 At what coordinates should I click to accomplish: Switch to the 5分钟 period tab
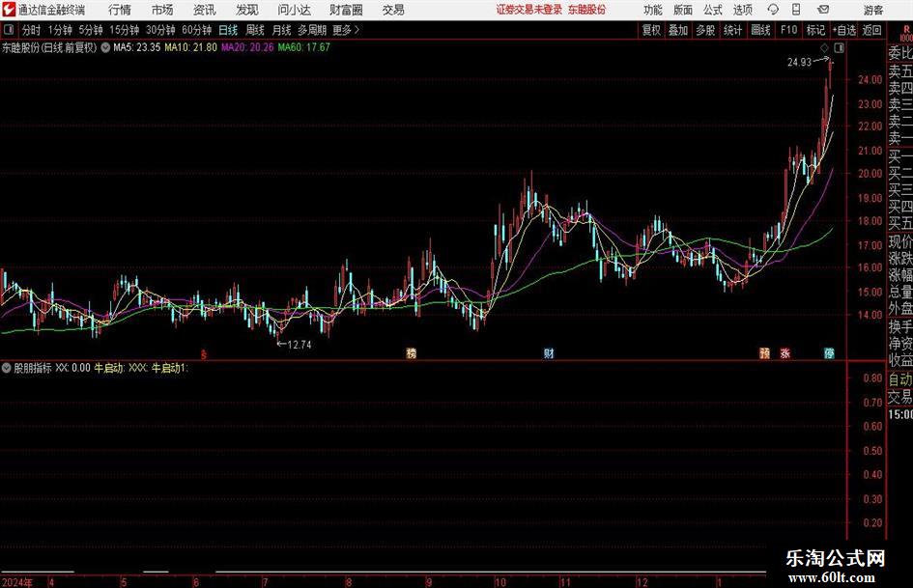coord(91,30)
